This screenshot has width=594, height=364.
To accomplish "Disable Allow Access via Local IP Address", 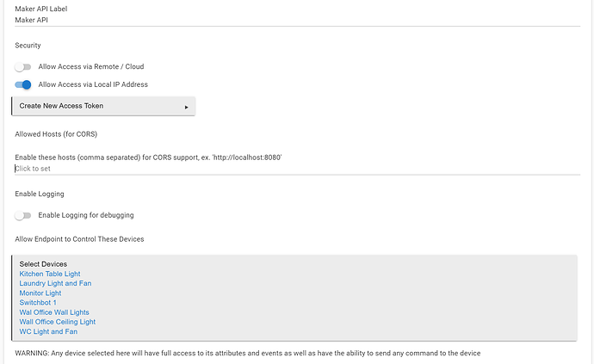I will pyautogui.click(x=23, y=84).
